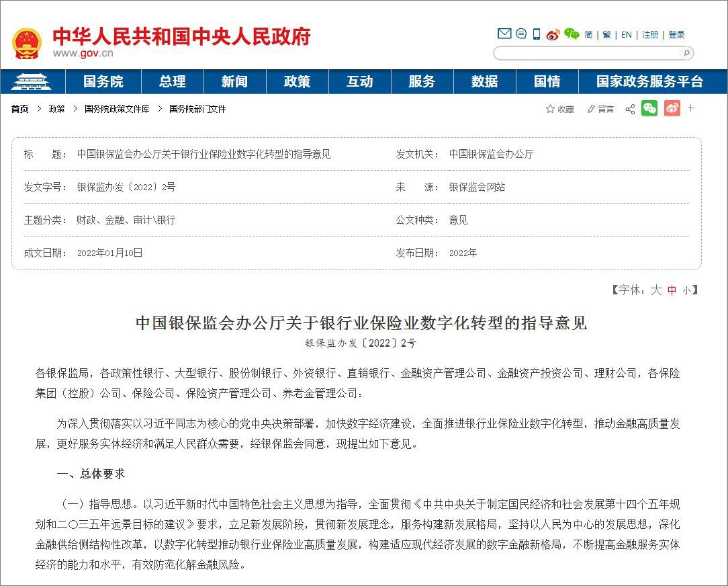Click the search magnifier icon
The image size is (728, 586).
pos(686,53)
